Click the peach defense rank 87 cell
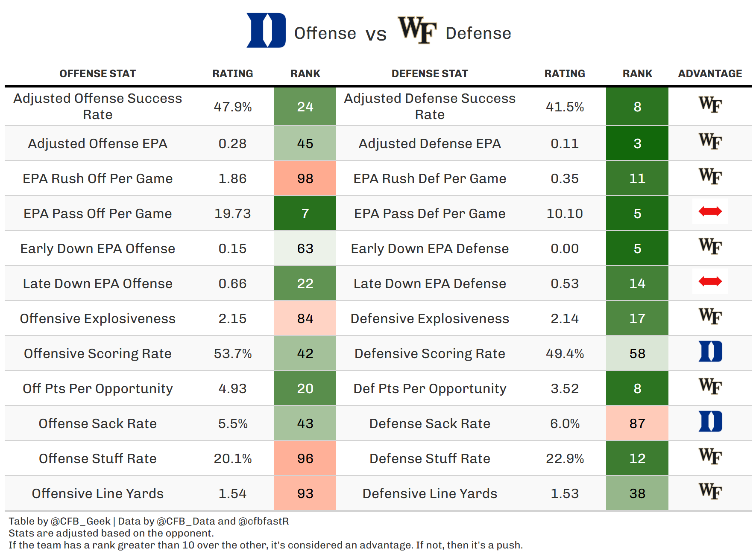 click(637, 423)
